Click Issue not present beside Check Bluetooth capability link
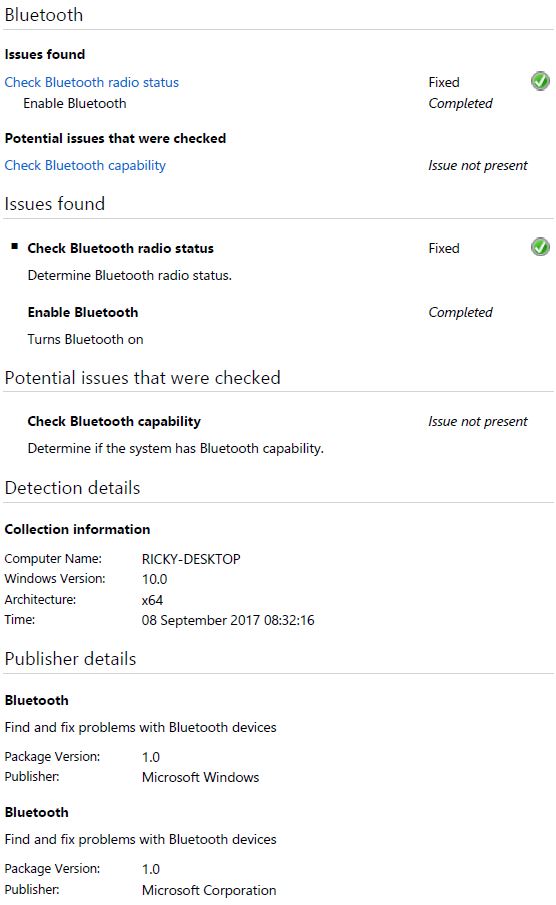 tap(477, 166)
